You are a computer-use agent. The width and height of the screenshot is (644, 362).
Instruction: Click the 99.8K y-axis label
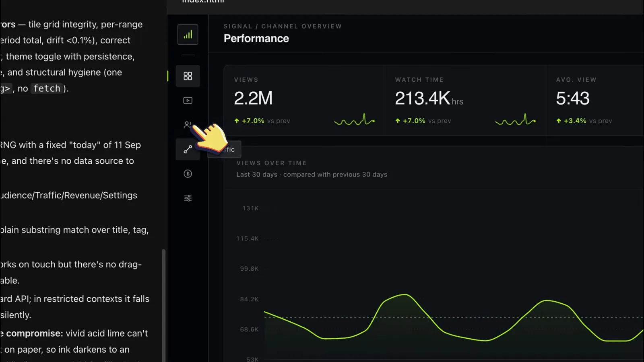coord(250,269)
